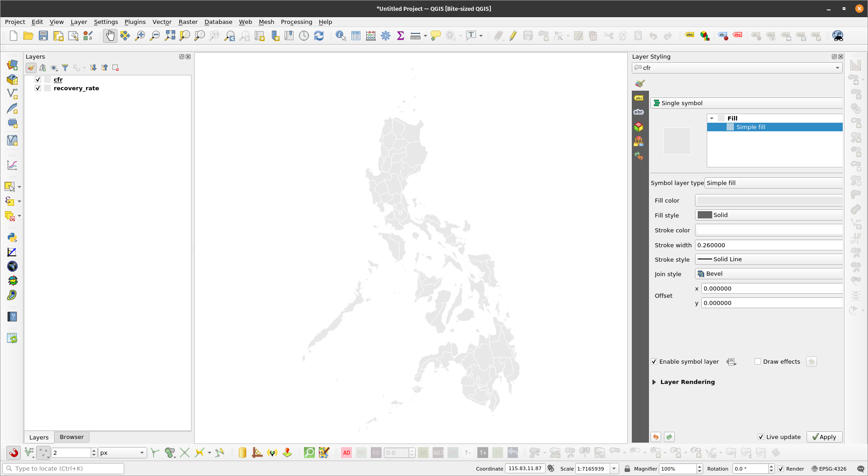
Task: Open the Python console icon
Action: [x=12, y=237]
